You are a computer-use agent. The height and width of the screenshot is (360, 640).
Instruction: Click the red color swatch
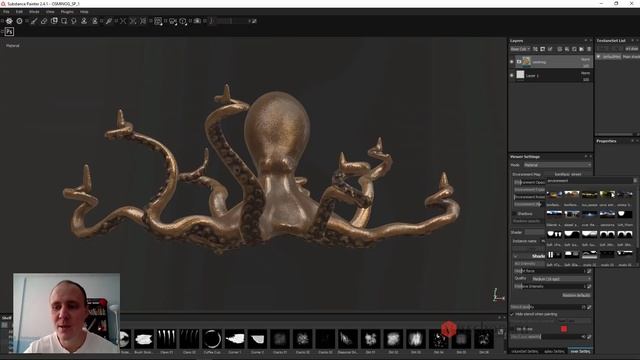[564, 329]
